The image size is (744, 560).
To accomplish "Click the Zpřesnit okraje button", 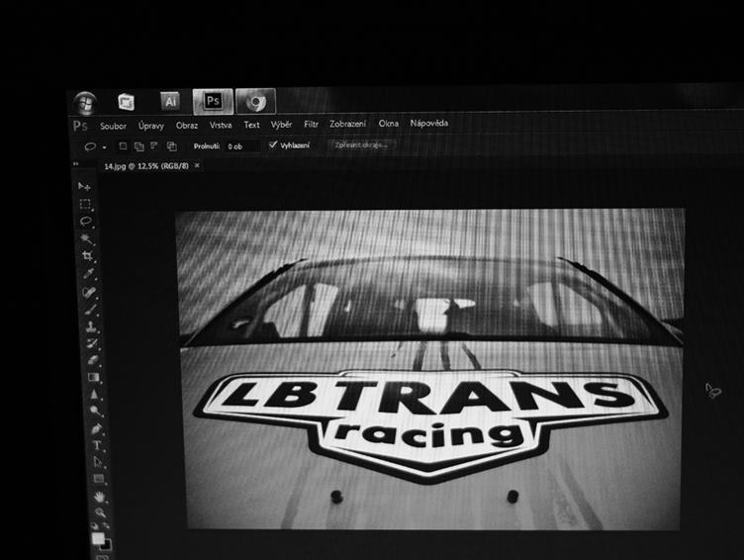I will 361,144.
